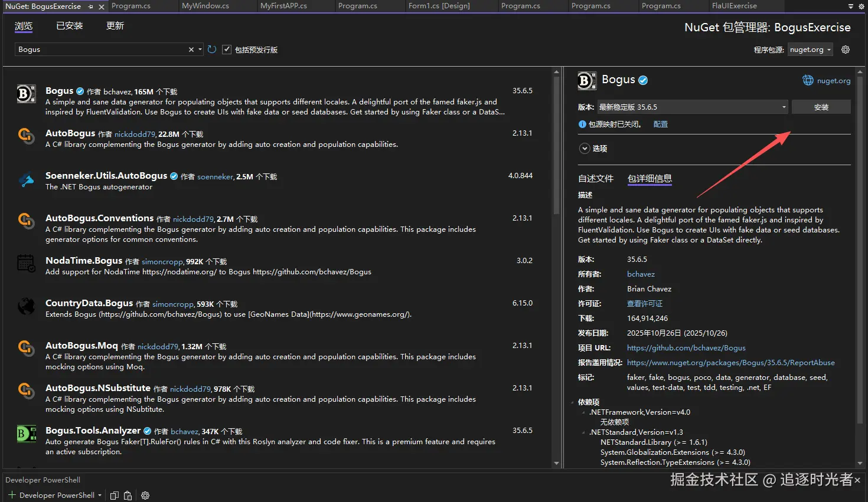Viewport: 868px width, 502px height.
Task: Click the 安装 install button
Action: (821, 107)
